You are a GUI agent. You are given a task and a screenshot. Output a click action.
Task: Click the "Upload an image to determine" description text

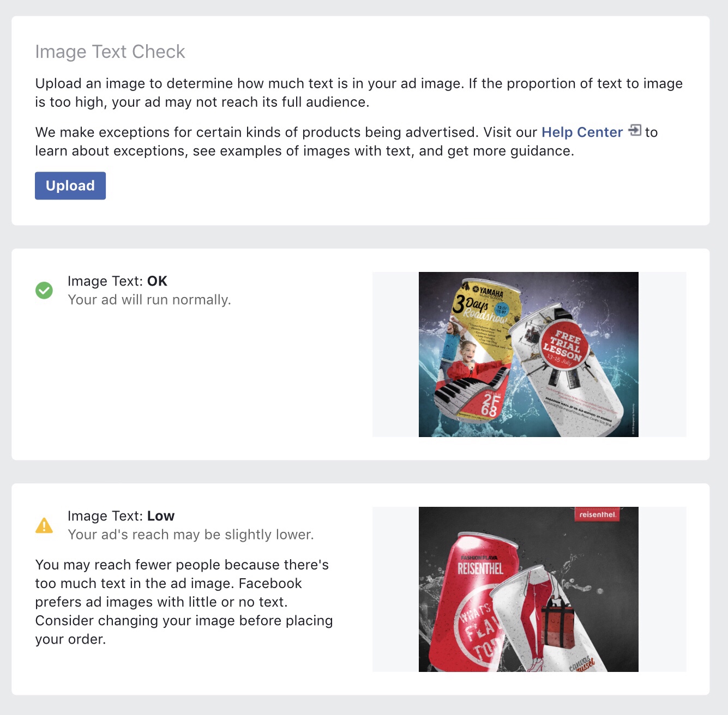359,93
